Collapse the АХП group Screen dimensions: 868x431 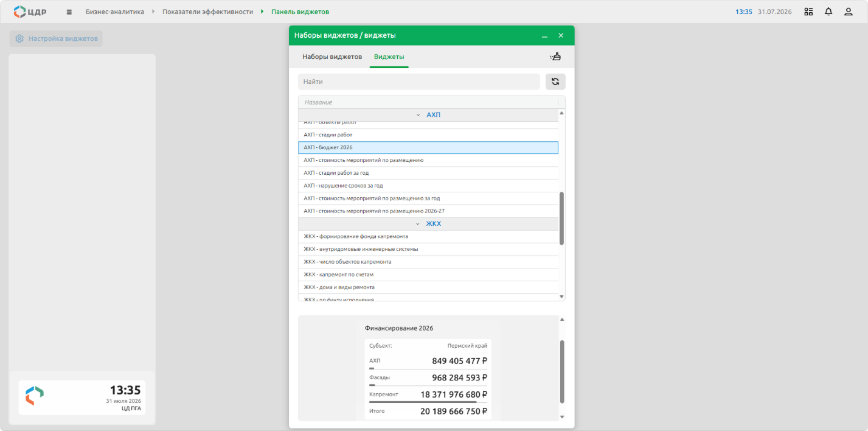pyautogui.click(x=418, y=115)
